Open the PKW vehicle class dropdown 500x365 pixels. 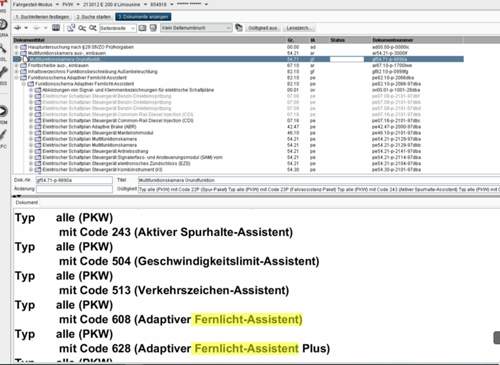coord(78,5)
